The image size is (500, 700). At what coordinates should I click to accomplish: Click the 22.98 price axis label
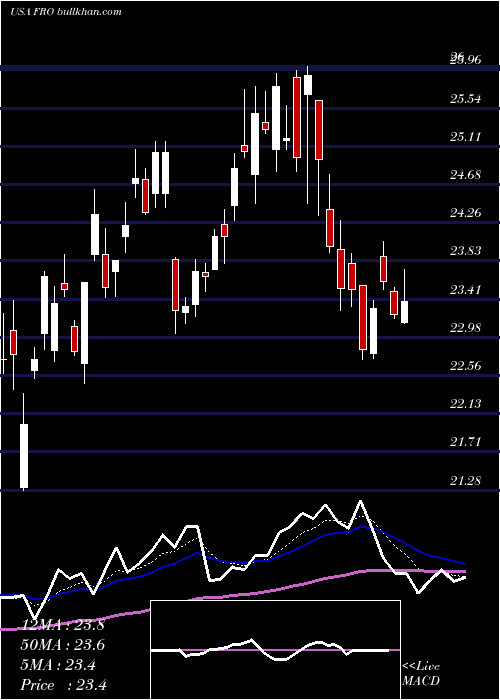coord(466,328)
